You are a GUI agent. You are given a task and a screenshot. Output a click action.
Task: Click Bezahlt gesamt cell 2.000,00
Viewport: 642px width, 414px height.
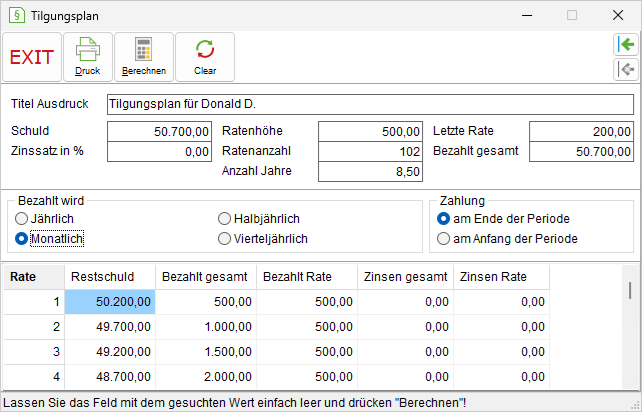point(206,377)
